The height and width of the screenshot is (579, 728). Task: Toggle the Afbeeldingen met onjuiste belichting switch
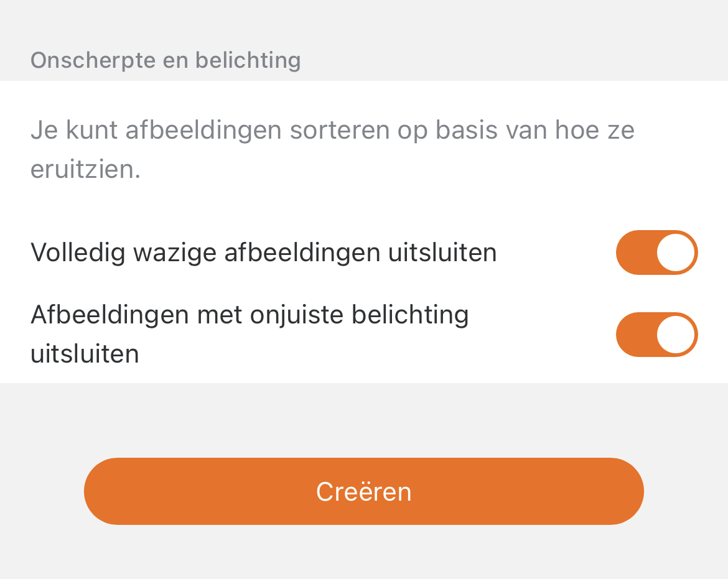656,335
